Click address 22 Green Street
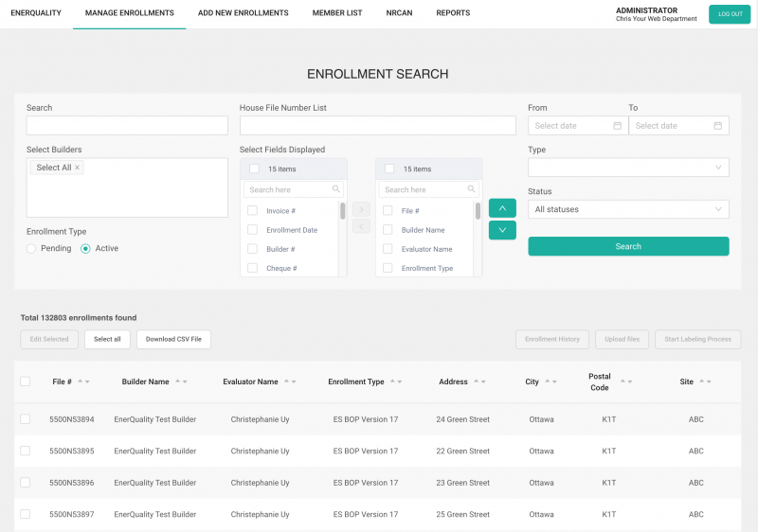The width and height of the screenshot is (758, 532). click(462, 451)
